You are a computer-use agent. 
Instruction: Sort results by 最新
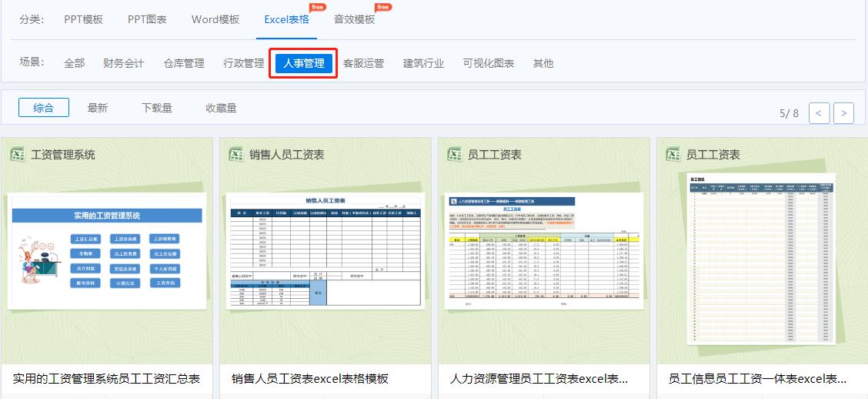point(98,108)
